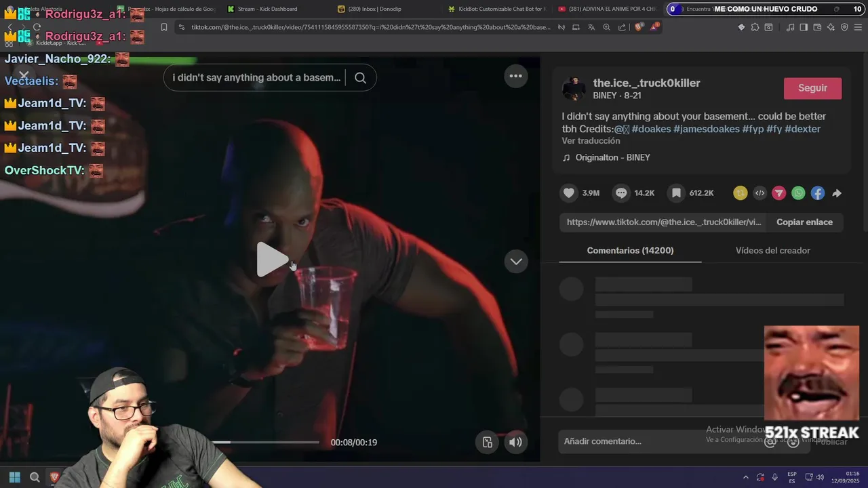Click the Brave Rewards triangle icon
Image resolution: width=868 pixels, height=488 pixels.
[x=654, y=27]
